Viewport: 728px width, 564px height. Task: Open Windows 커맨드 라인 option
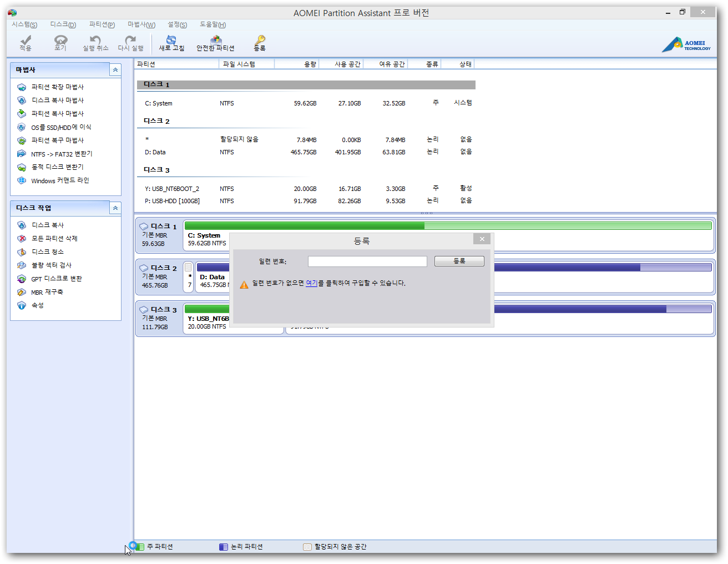click(59, 180)
